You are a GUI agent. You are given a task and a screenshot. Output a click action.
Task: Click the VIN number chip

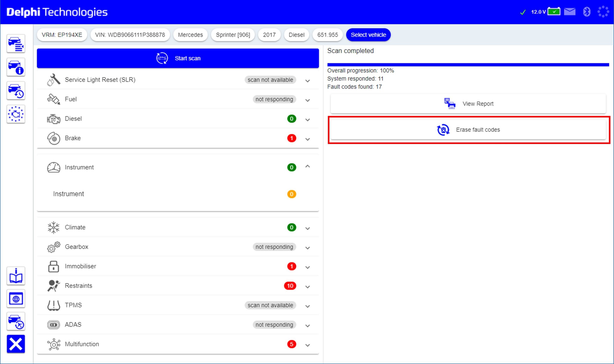pos(130,35)
